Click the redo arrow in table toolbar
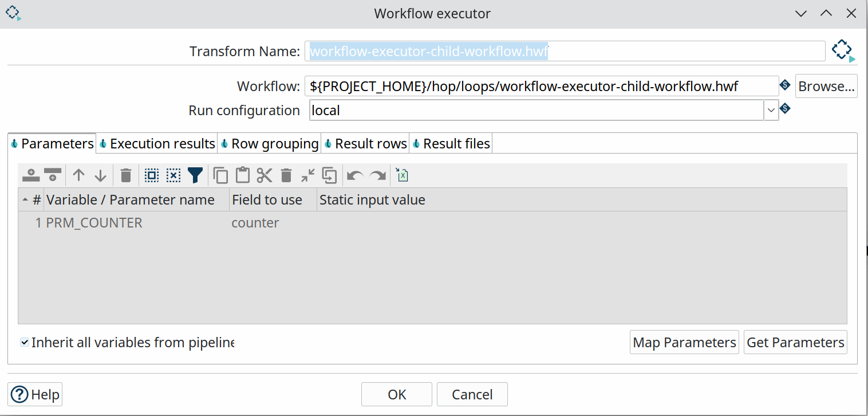868x416 pixels. [377, 175]
